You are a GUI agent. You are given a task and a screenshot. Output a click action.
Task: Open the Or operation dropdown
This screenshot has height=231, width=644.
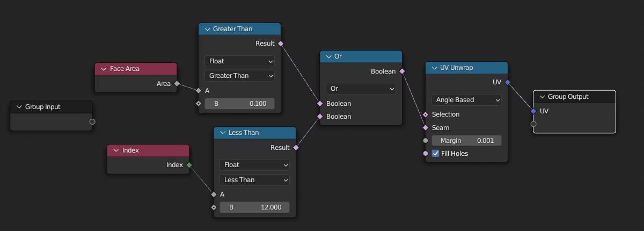pos(361,88)
